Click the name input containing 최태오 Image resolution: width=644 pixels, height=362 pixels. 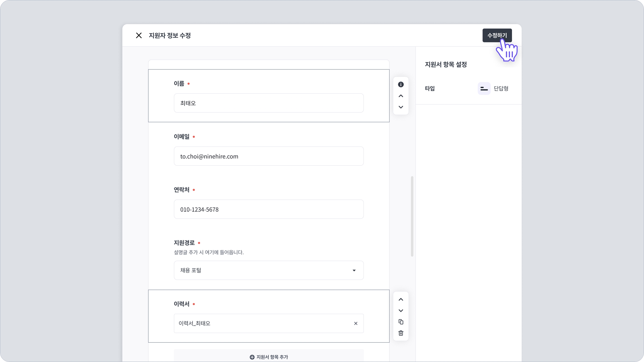click(x=268, y=103)
